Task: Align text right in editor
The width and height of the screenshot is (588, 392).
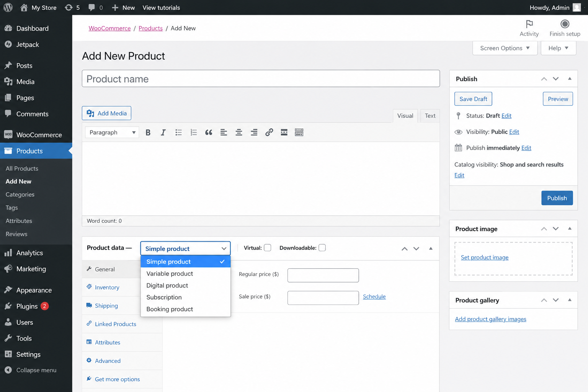Action: pyautogui.click(x=254, y=132)
